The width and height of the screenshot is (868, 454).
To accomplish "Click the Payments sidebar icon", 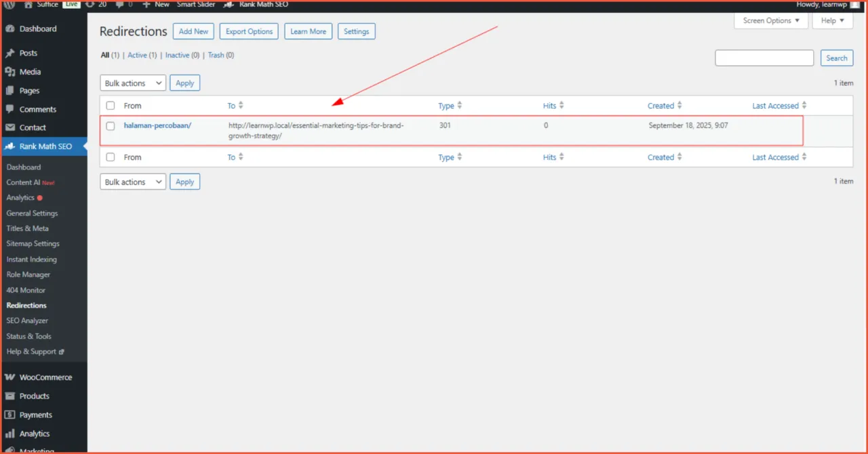I will click(12, 414).
